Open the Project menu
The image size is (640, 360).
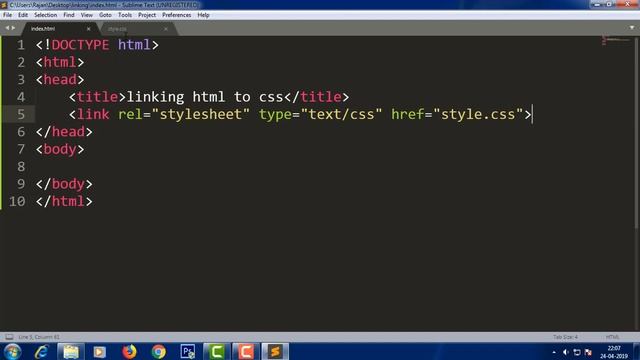[147, 15]
